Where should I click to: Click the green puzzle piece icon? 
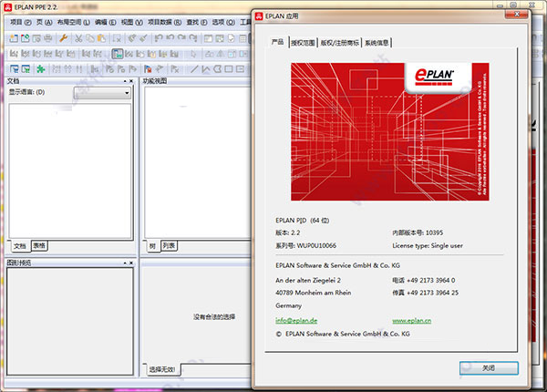pos(41,69)
